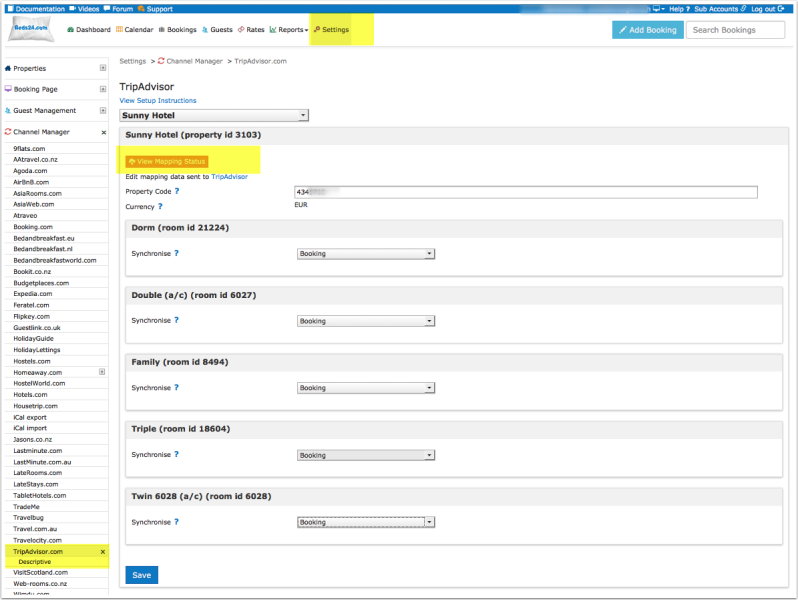The width and height of the screenshot is (798, 600).
Task: Select Descriptive under TripAdvisor.com
Action: click(x=35, y=562)
